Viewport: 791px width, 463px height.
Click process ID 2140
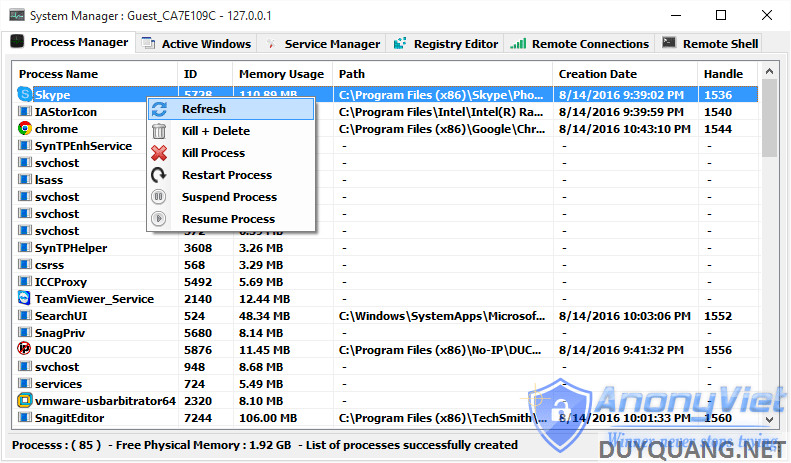198,299
